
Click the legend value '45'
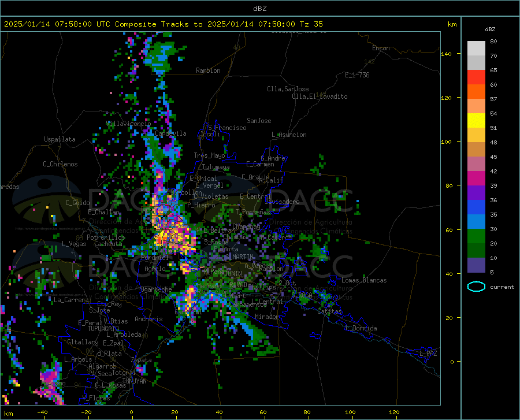pyautogui.click(x=493, y=157)
